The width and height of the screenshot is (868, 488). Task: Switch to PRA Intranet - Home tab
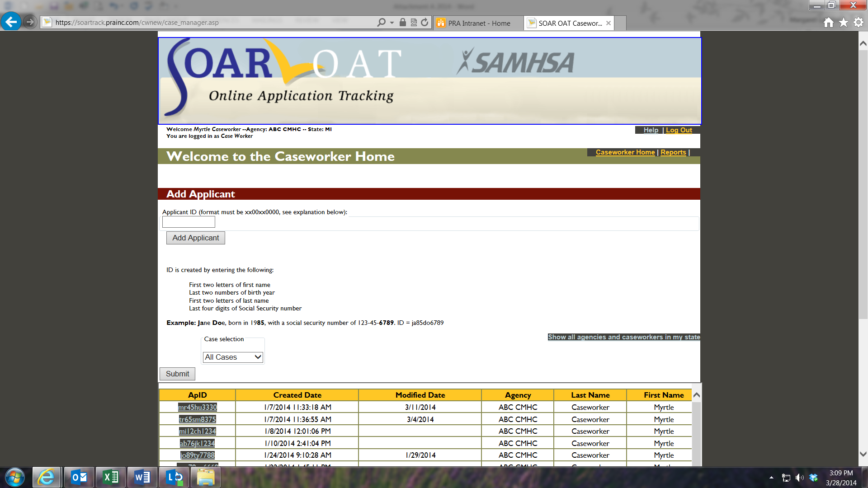tap(479, 23)
